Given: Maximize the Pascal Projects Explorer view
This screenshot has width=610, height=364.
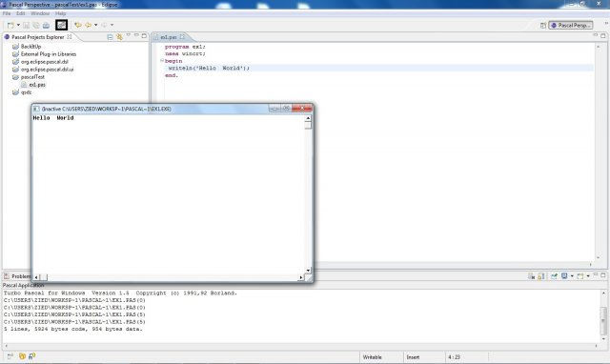Looking at the screenshot, I should pyautogui.click(x=144, y=36).
